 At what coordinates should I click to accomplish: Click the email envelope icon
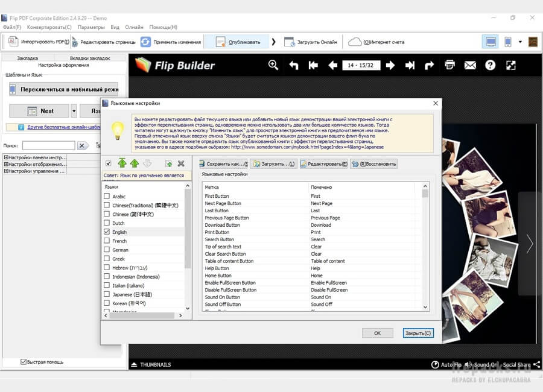(x=470, y=65)
